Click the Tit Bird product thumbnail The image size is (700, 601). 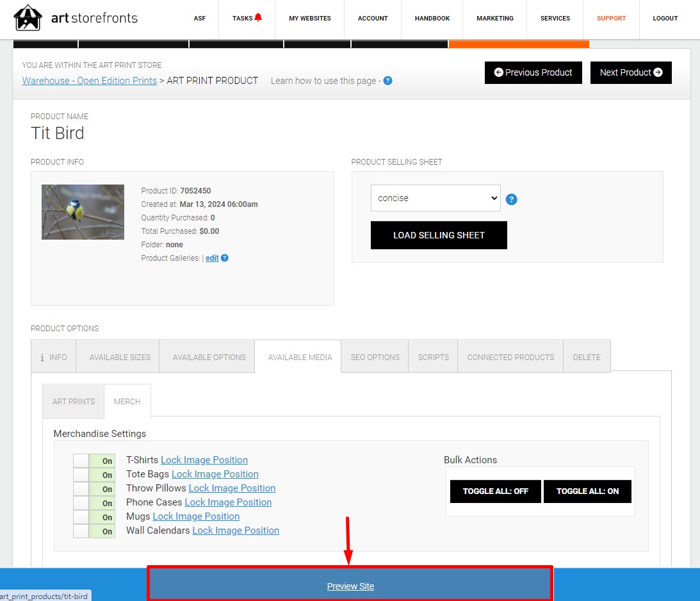83,212
